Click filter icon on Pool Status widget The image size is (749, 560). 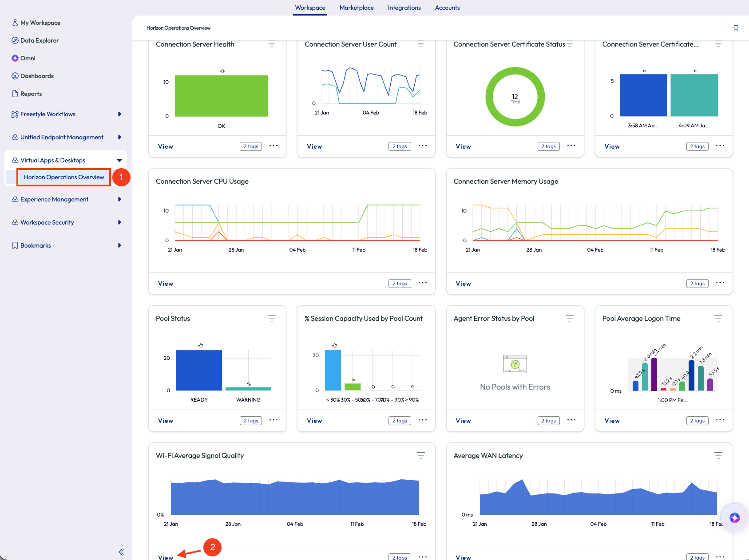pos(271,319)
